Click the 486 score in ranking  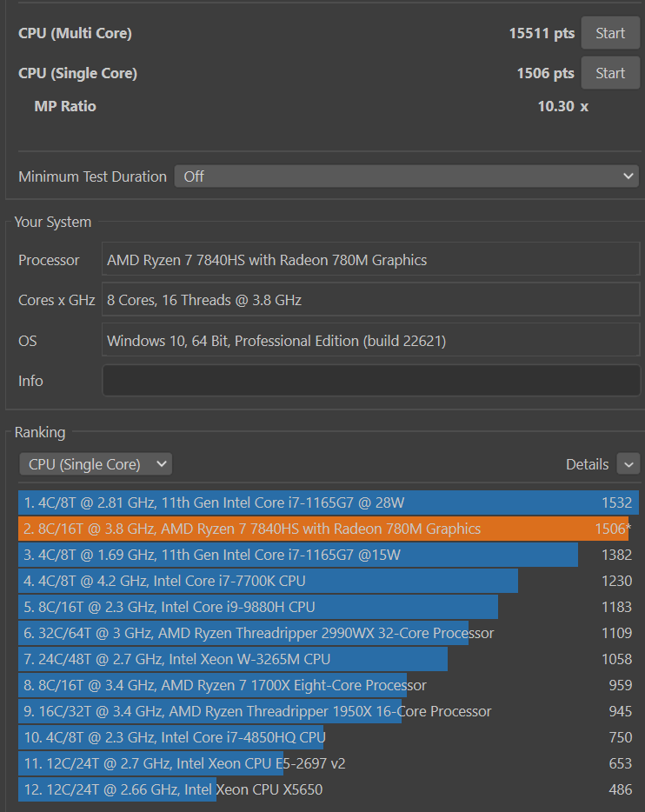click(620, 789)
